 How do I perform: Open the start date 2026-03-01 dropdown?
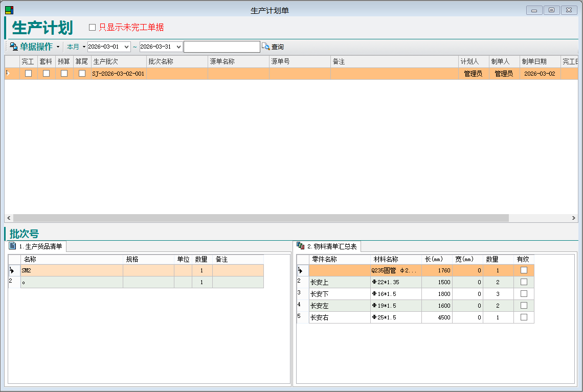pyautogui.click(x=127, y=47)
